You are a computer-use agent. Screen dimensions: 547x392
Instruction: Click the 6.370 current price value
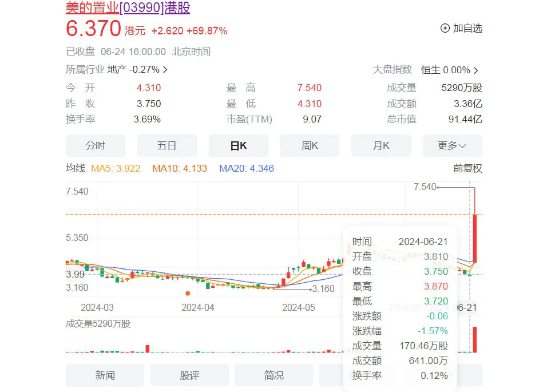[x=93, y=29]
